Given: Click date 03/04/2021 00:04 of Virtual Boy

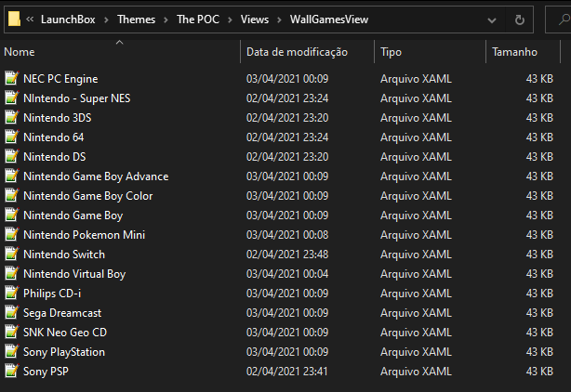Looking at the screenshot, I should tap(287, 274).
